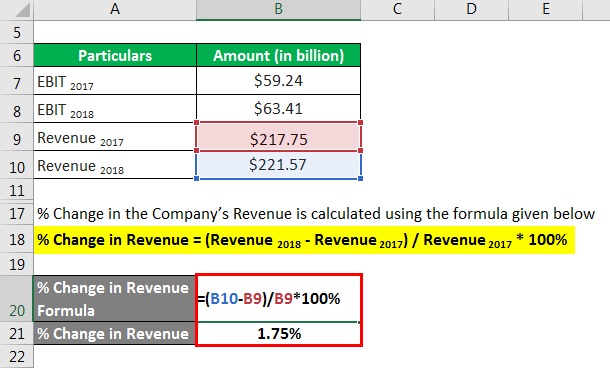Select column C header
This screenshot has width=610, height=368.
397,9
